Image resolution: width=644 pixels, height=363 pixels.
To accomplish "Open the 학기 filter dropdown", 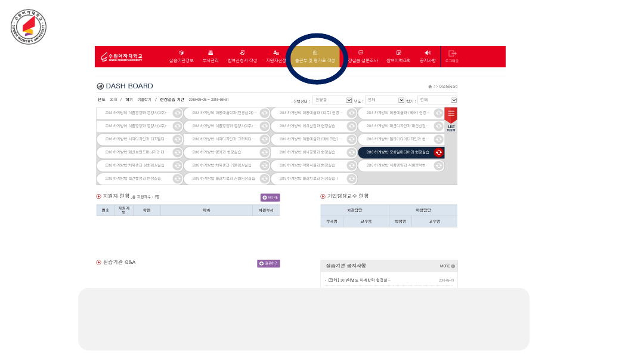I will pos(437,100).
